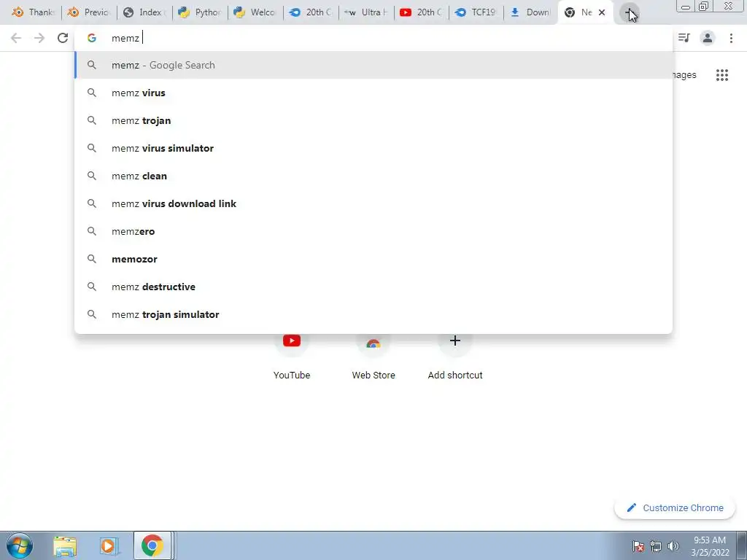
Task: Open the Google apps grid
Action: pyautogui.click(x=721, y=75)
